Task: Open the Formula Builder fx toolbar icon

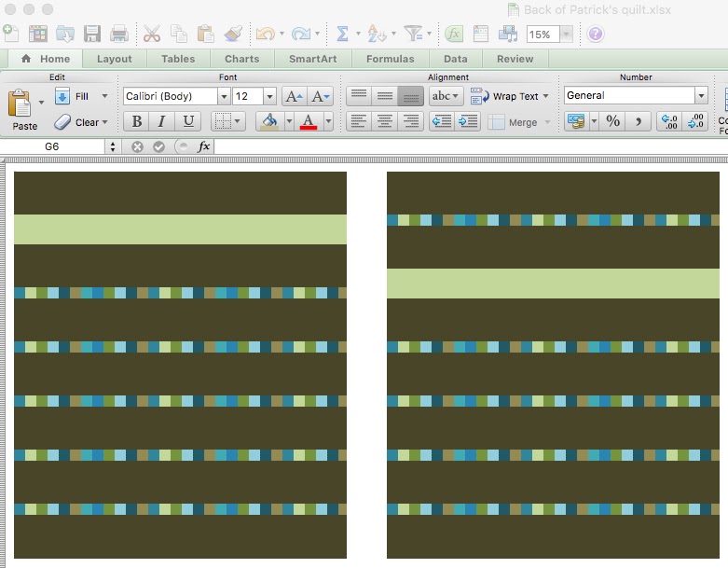Action: point(454,34)
